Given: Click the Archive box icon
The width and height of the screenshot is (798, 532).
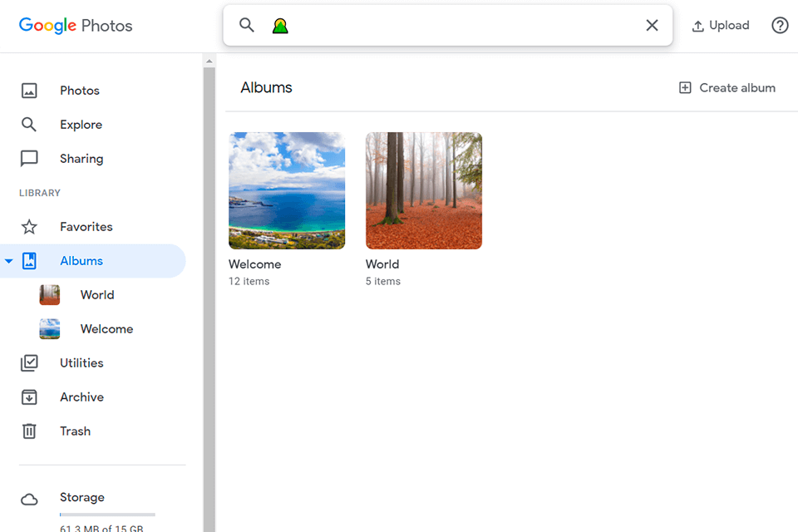Looking at the screenshot, I should 29,397.
